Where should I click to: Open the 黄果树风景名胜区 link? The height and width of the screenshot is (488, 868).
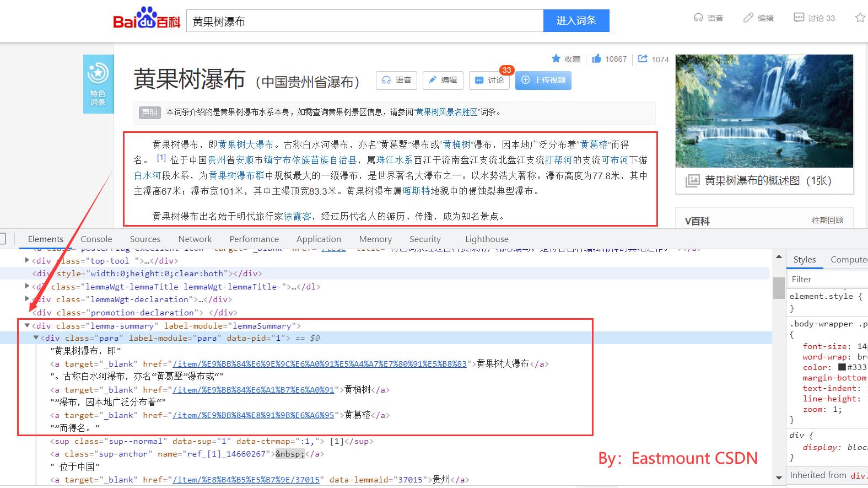click(x=447, y=112)
